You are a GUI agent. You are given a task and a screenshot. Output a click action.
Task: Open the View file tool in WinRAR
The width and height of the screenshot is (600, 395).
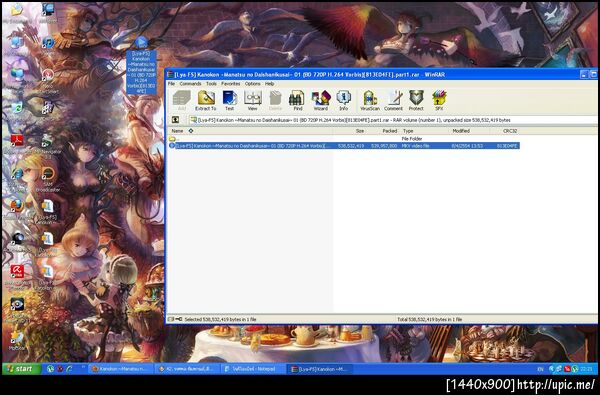[x=253, y=101]
